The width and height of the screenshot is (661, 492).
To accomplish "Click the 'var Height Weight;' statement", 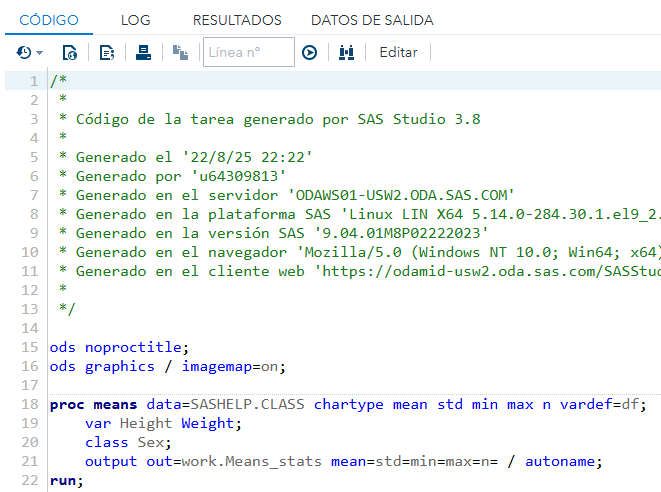I will 163,423.
